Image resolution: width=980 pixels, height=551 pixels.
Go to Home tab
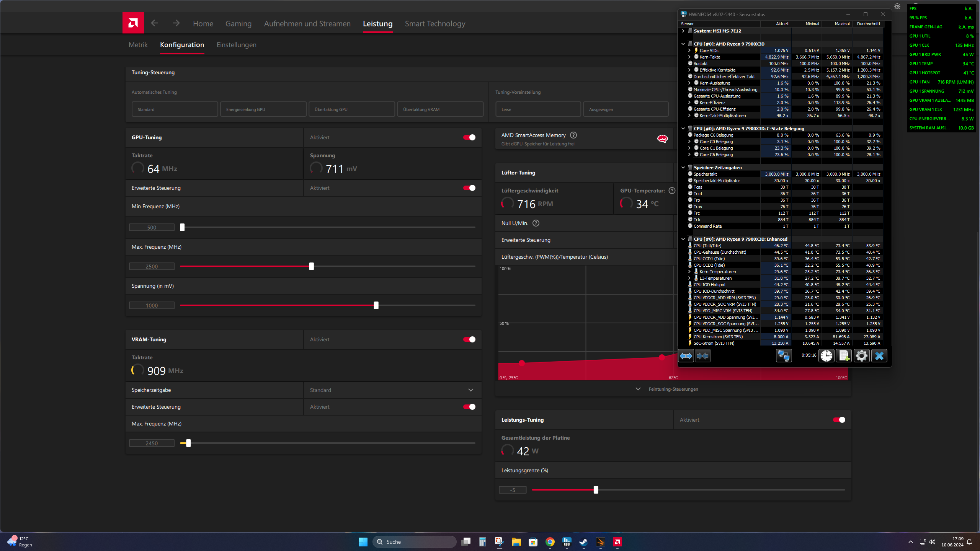[x=203, y=23]
